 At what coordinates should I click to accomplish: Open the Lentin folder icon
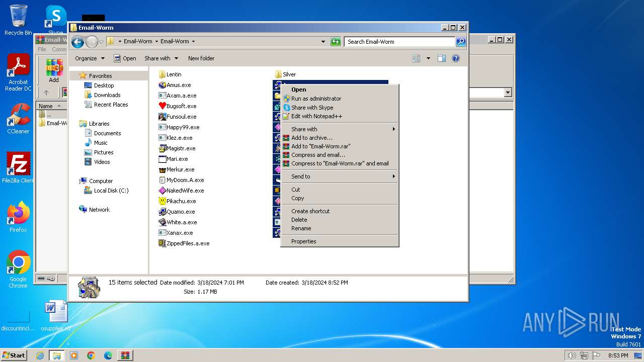[162, 74]
